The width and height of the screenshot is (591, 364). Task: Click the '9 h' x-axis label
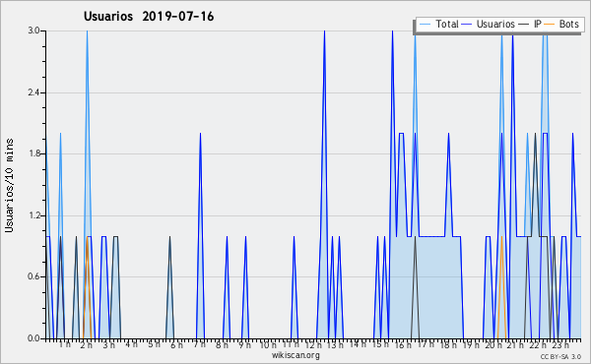click(x=244, y=345)
